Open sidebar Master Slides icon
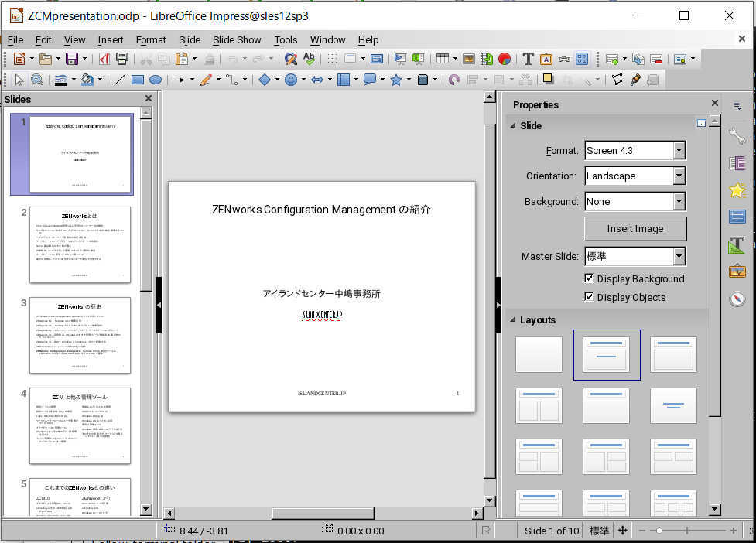756x543 pixels. tap(737, 217)
